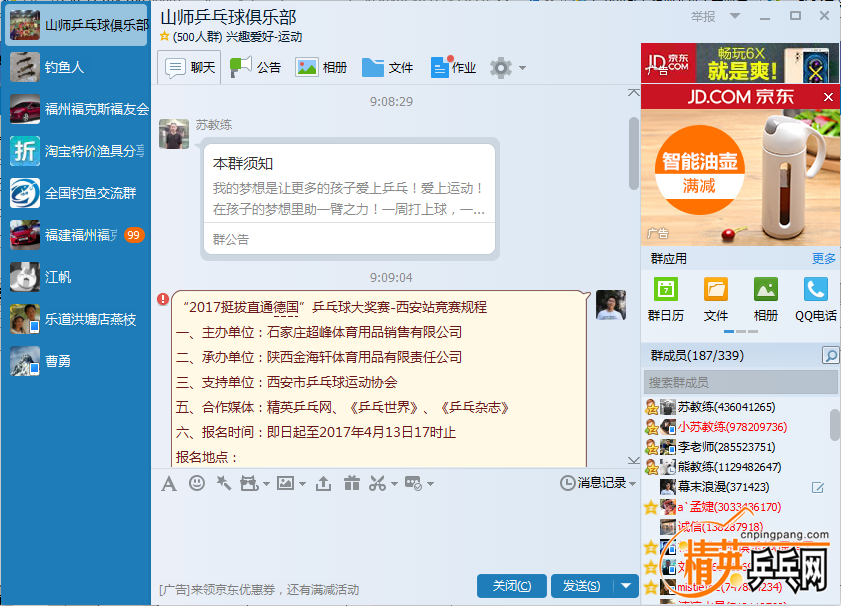
Task: Click the top JD 畅玩6X banner ad
Action: click(x=740, y=63)
